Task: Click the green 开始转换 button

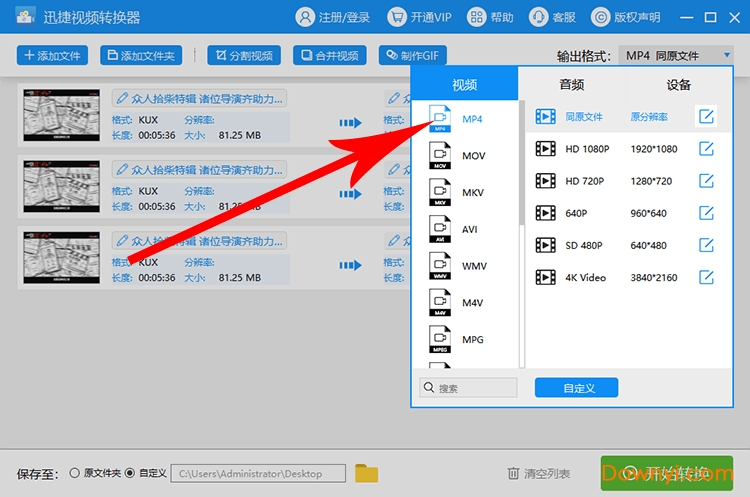Action: (667, 473)
